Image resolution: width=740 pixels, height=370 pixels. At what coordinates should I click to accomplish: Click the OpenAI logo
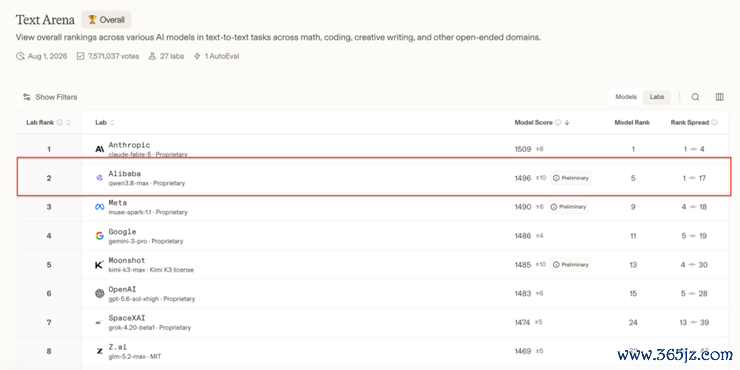coord(100,294)
